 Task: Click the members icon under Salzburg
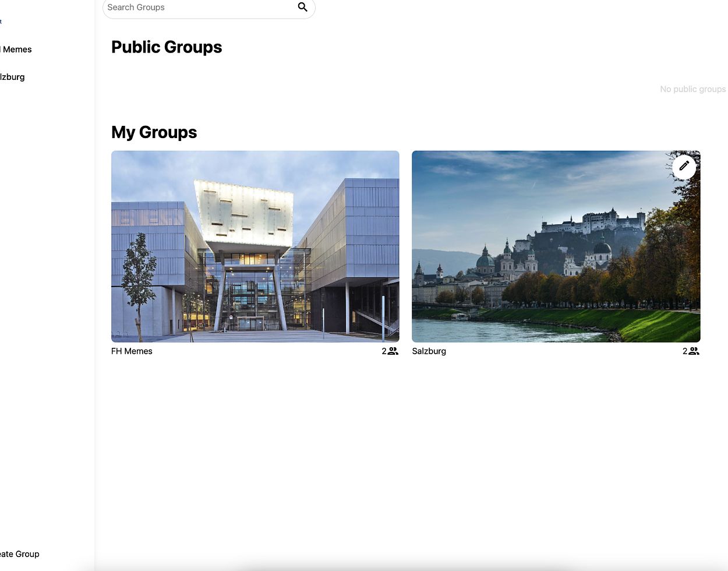coord(694,351)
